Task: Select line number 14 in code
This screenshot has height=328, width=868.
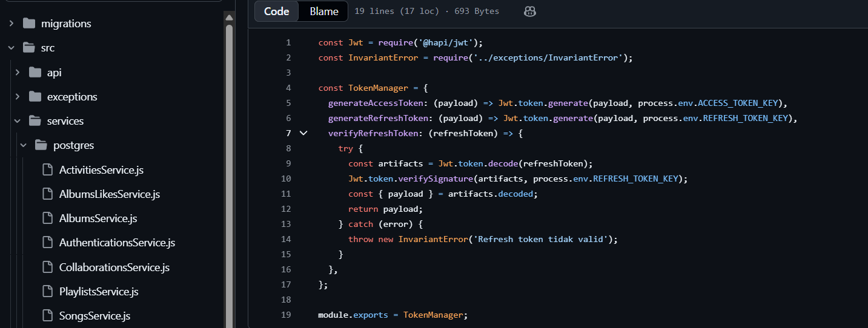Action: pyautogui.click(x=286, y=239)
